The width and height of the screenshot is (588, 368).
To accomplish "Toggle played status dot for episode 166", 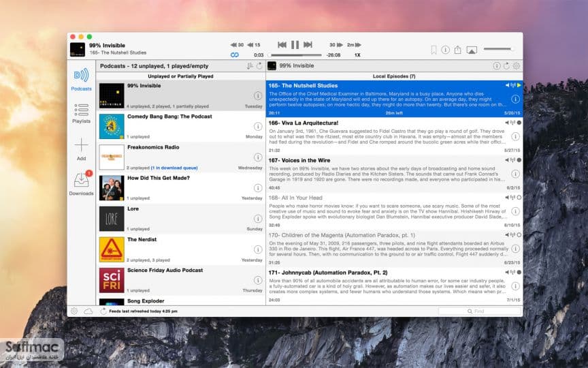I will [x=519, y=123].
